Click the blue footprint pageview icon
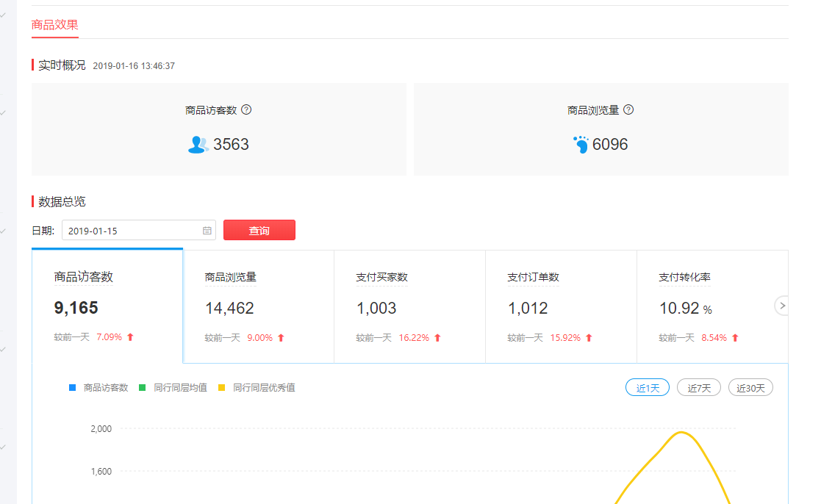 tap(581, 145)
